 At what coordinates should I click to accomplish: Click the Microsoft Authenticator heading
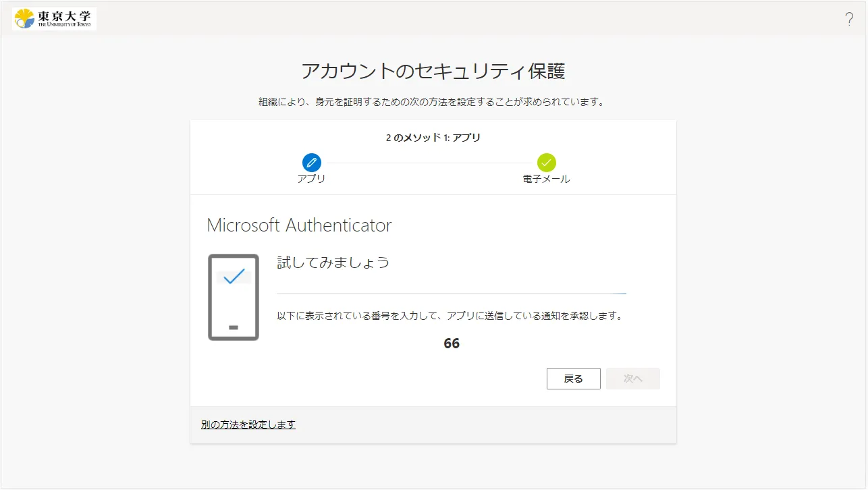(299, 225)
